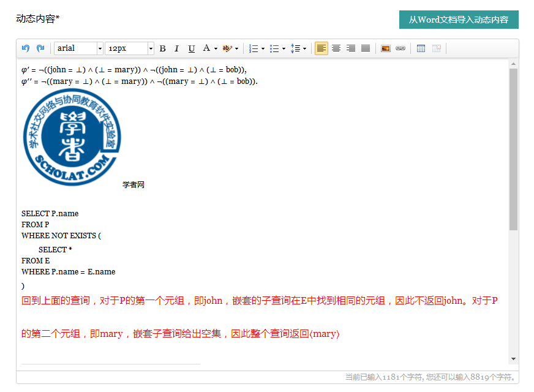
Task: Insert an image using the picture icon
Action: 386,48
